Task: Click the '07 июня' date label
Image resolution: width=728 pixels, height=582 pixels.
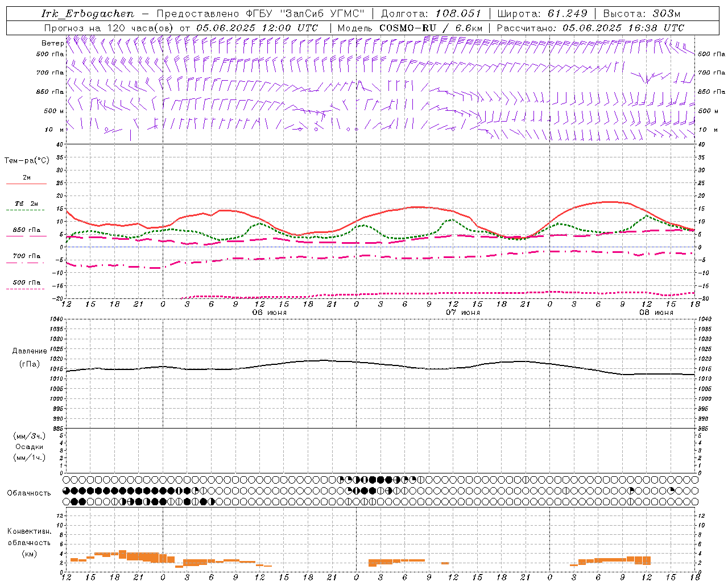Action: (463, 313)
